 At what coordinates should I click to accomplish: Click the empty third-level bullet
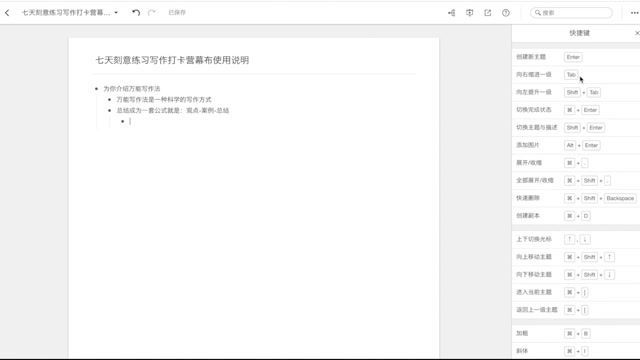tap(123, 121)
